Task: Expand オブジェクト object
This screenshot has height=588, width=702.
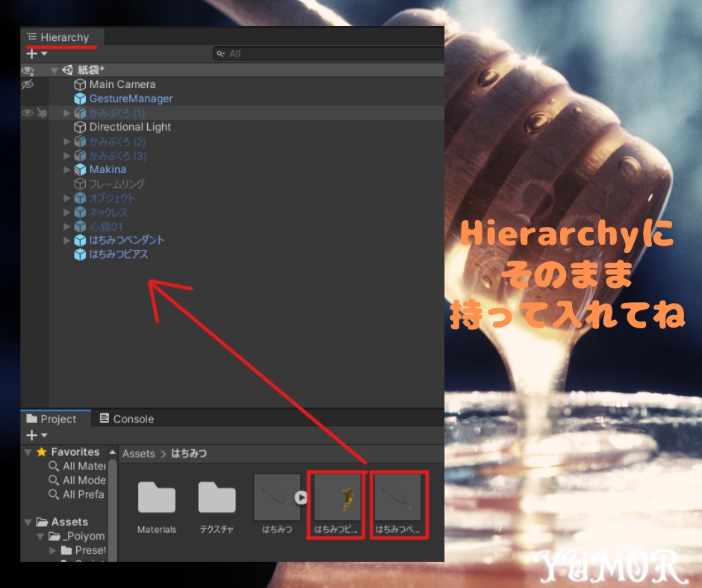Action: tap(66, 198)
